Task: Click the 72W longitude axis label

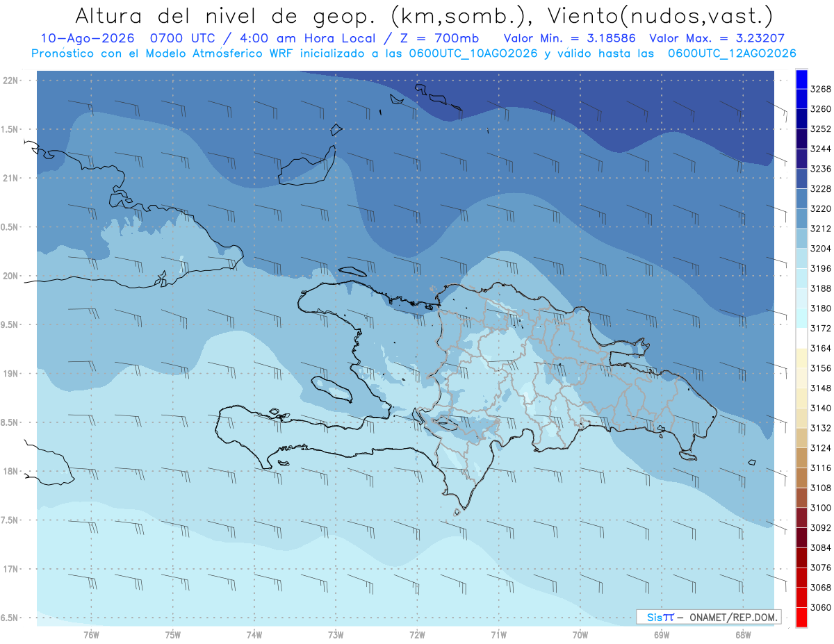Action: coord(417,635)
